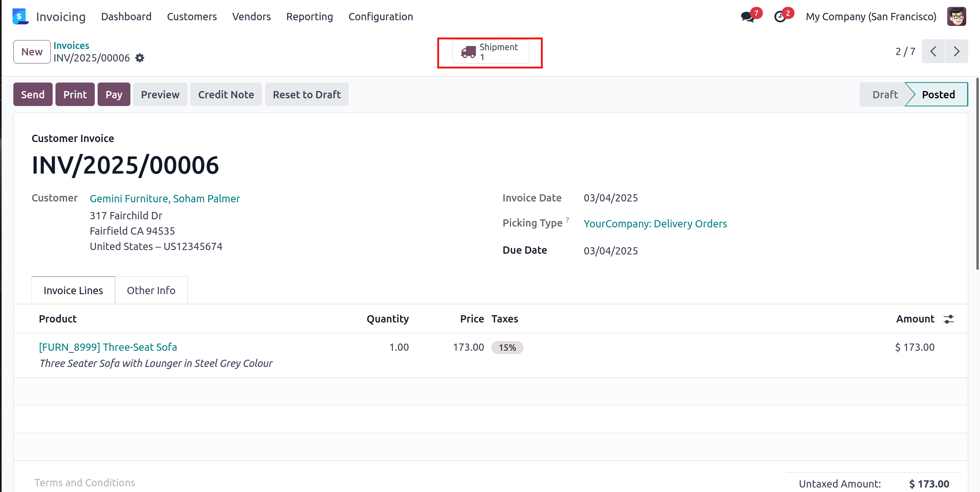
Task: Open the Gemini Furniture, Soham Palmer link
Action: (165, 199)
